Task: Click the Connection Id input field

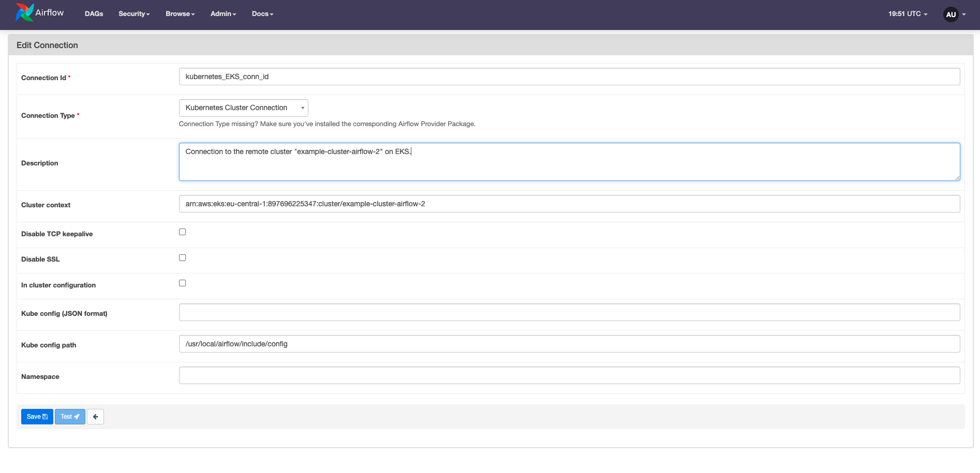Action: coord(569,76)
